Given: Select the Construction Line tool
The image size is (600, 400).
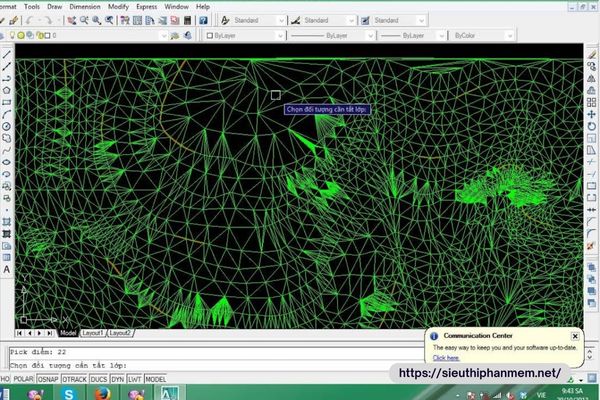Looking at the screenshot, I should (x=7, y=67).
